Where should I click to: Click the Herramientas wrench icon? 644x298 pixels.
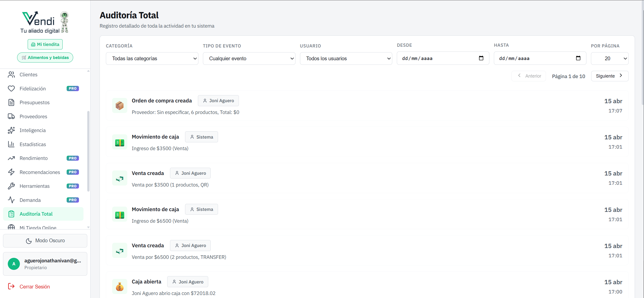11,186
